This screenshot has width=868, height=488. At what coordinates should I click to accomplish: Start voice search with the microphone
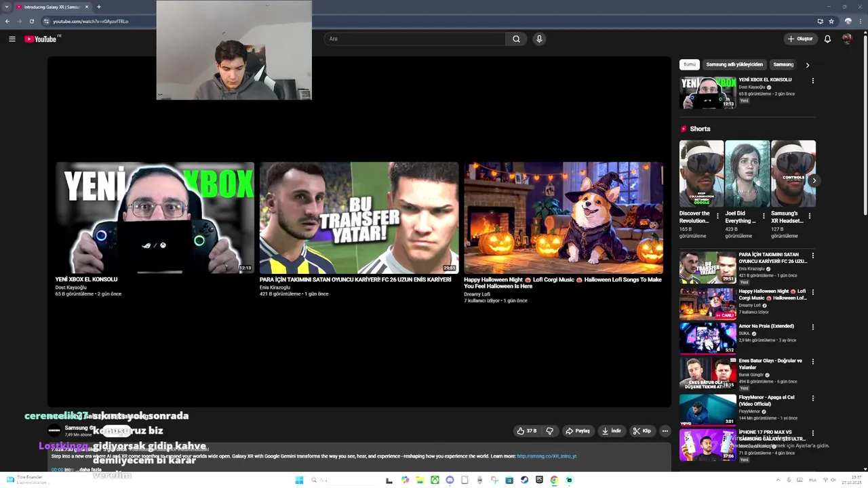539,39
